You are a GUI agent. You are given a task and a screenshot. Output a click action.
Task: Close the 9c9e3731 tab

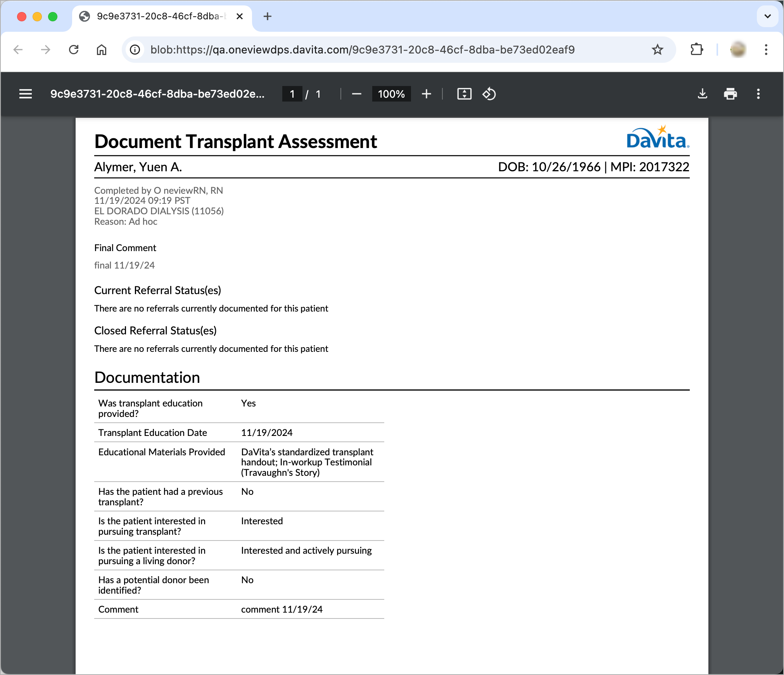tap(240, 16)
